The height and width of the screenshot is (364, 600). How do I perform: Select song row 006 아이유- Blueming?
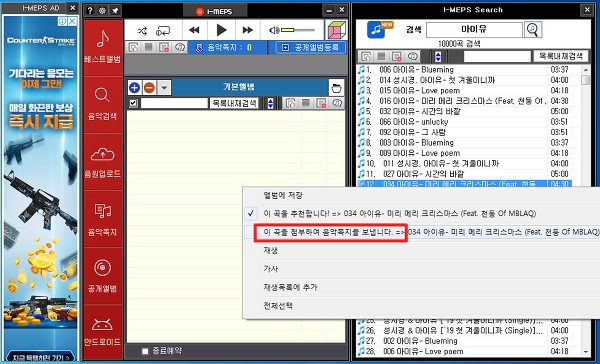tap(464, 70)
